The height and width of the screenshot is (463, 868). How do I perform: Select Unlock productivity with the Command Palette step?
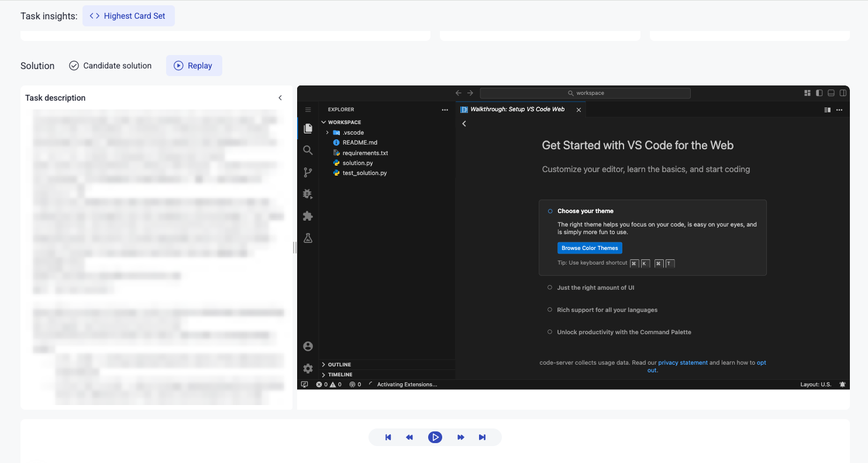pos(624,332)
